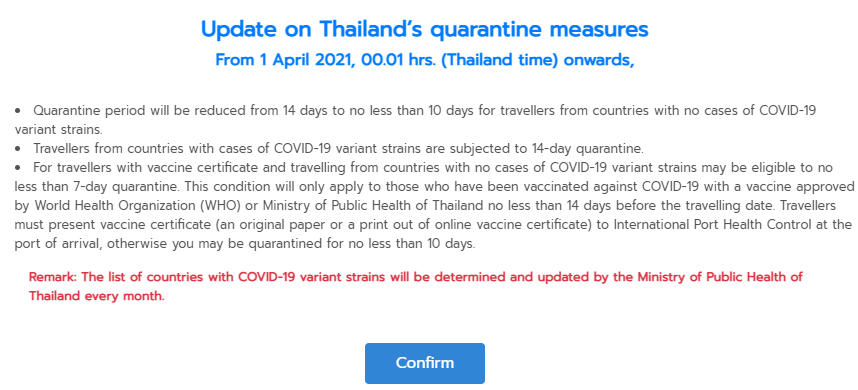
Task: Click the "port of arrival" phrase
Action: pos(57,243)
